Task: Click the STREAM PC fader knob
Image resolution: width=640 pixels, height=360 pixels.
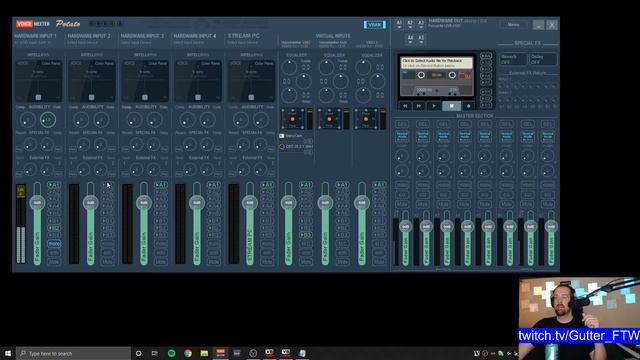Action: [250, 202]
